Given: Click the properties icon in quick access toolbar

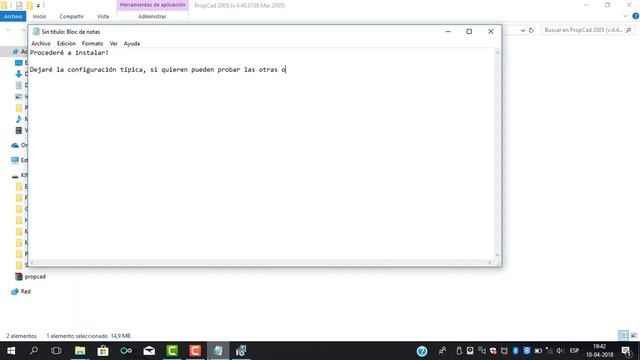Looking at the screenshot, I should pyautogui.click(x=19, y=5).
